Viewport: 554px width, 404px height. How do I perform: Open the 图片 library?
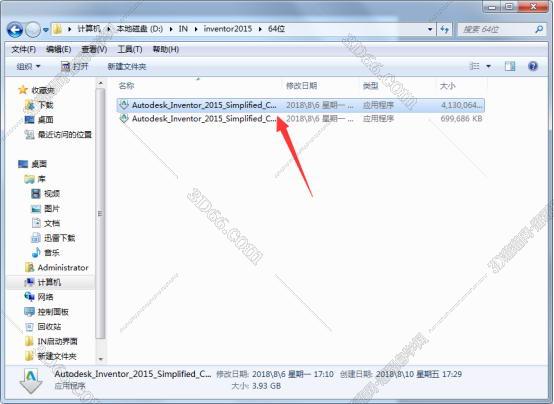[x=52, y=209]
